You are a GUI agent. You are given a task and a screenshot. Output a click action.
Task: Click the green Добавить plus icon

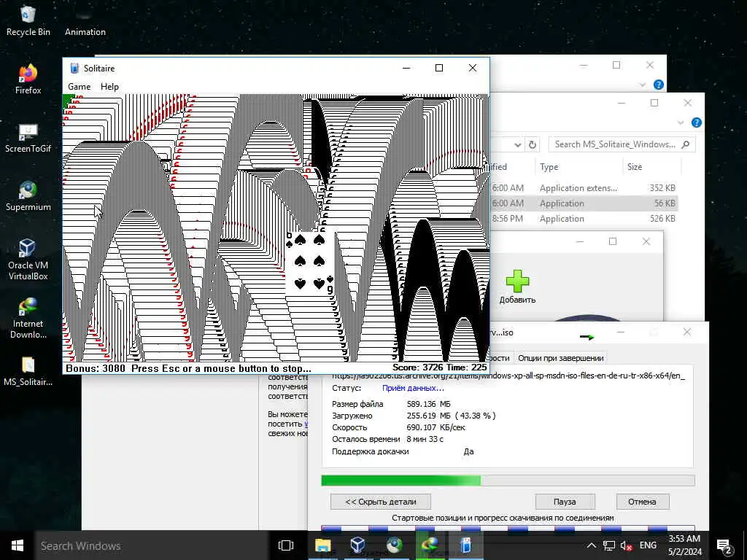point(517,281)
